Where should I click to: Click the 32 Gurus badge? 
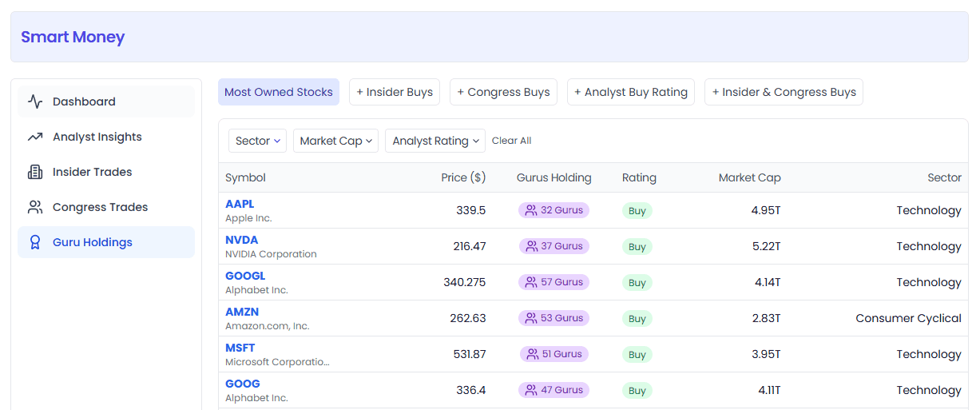point(554,210)
